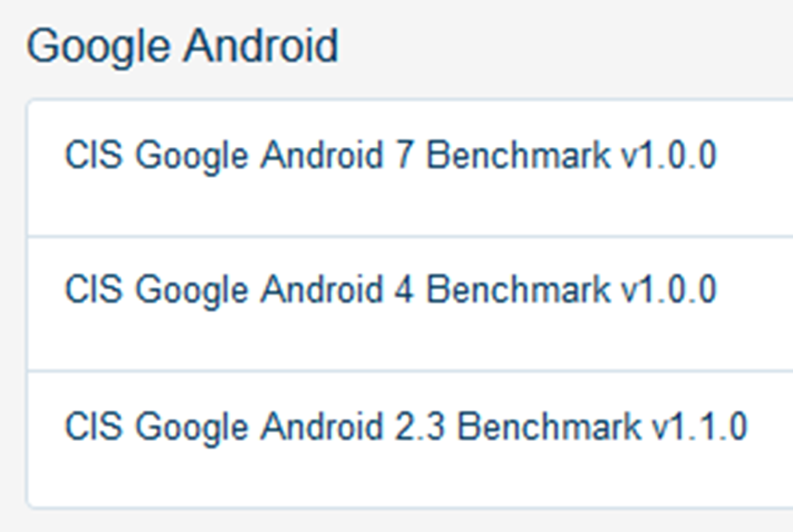Click the middle benchmark in the Android list
This screenshot has height=532, width=793.
390,290
